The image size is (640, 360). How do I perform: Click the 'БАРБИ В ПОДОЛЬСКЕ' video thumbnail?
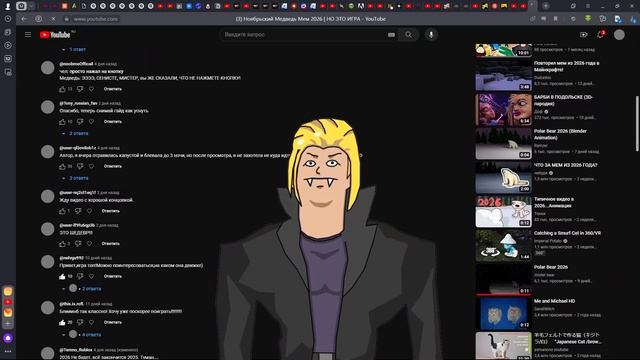point(504,109)
